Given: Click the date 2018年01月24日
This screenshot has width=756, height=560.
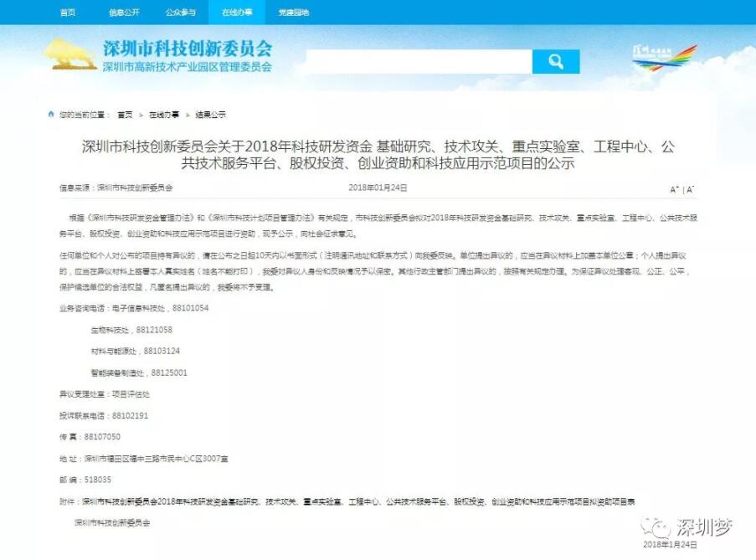Looking at the screenshot, I should [x=378, y=188].
